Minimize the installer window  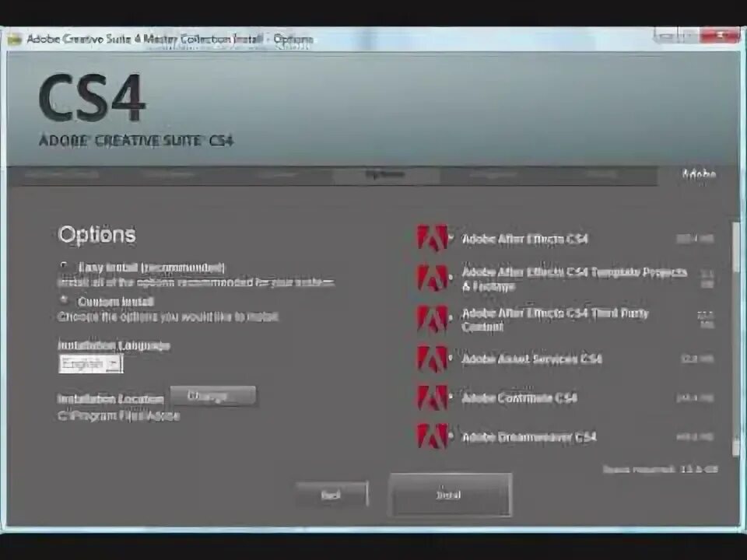665,36
